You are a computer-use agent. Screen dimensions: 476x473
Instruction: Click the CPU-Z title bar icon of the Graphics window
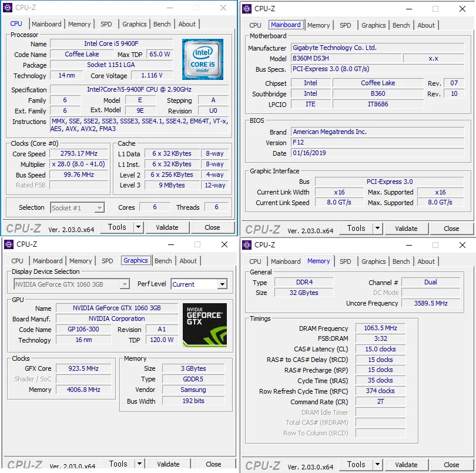[7, 244]
